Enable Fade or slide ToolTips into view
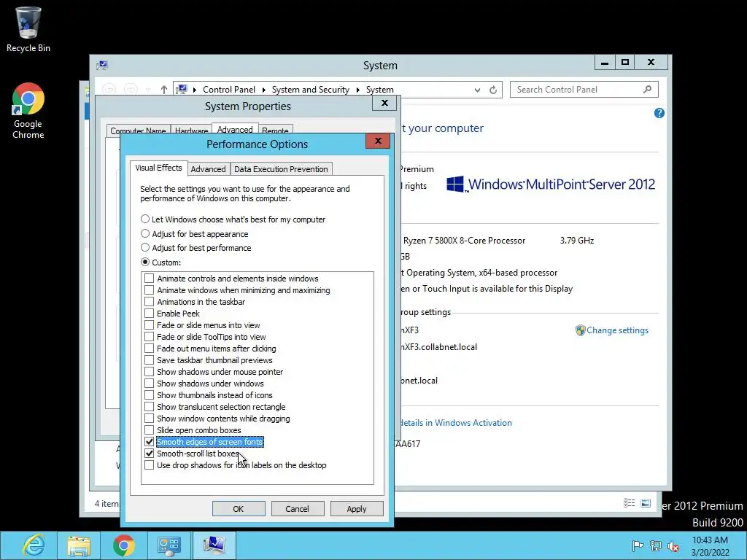The image size is (747, 560). [x=149, y=337]
